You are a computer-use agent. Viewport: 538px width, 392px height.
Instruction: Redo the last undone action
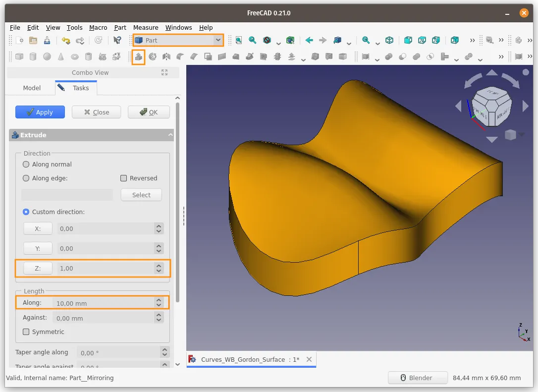(x=80, y=40)
